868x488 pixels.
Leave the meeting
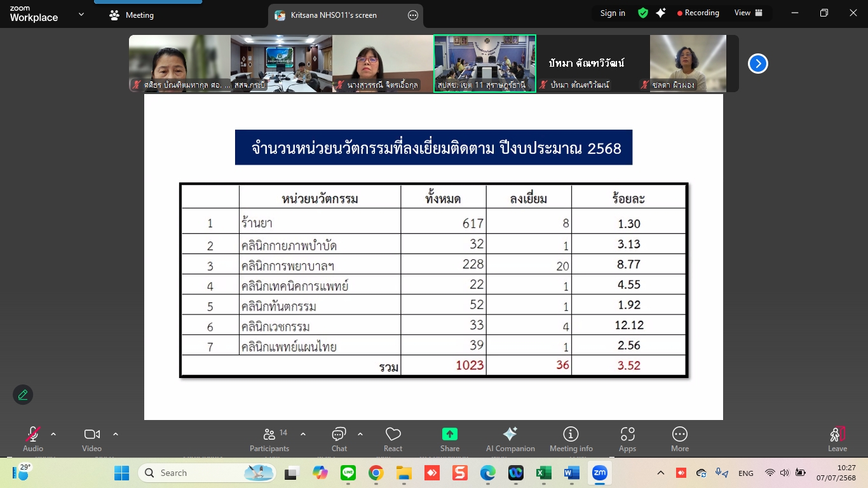(837, 439)
